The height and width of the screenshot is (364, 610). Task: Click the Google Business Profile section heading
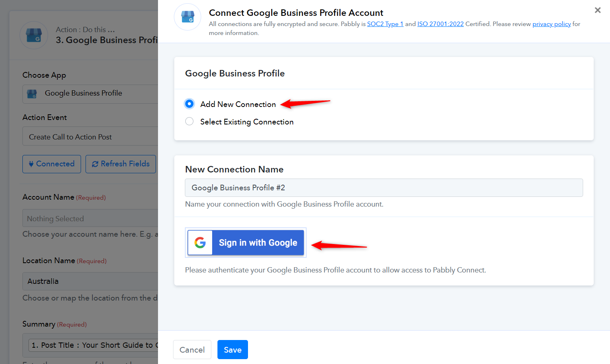point(235,74)
